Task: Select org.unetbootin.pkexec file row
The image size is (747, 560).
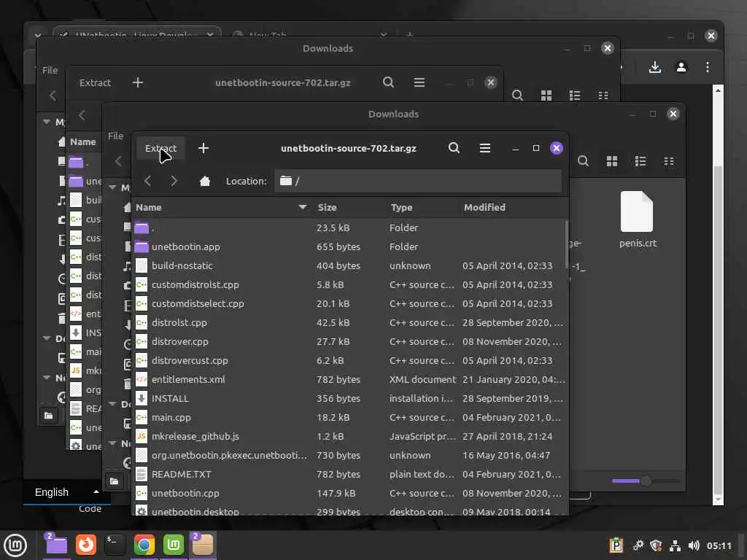Action: point(349,455)
